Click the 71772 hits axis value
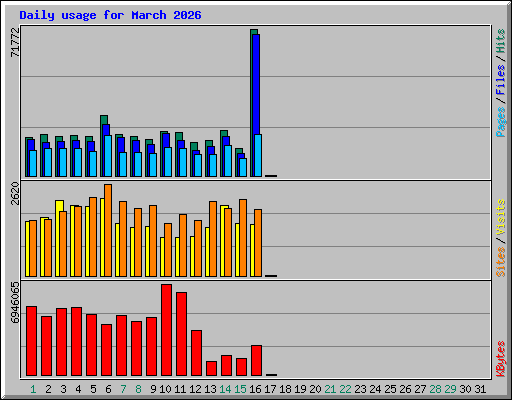 pos(15,42)
